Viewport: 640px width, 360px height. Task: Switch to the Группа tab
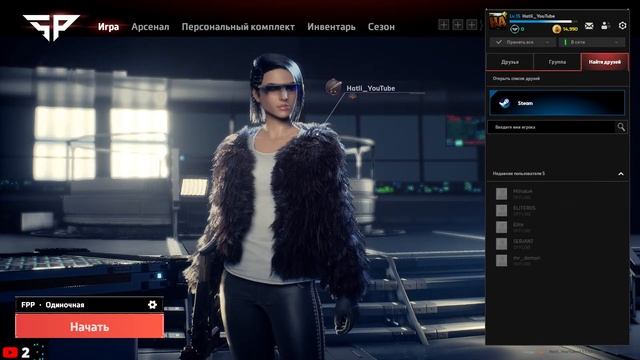click(x=557, y=62)
